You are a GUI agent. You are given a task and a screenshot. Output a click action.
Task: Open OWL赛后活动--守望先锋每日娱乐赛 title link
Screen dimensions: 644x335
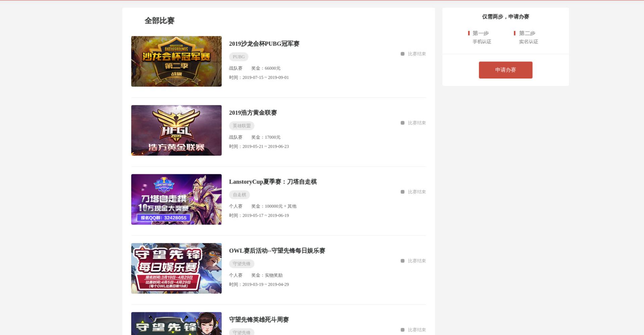tap(277, 251)
